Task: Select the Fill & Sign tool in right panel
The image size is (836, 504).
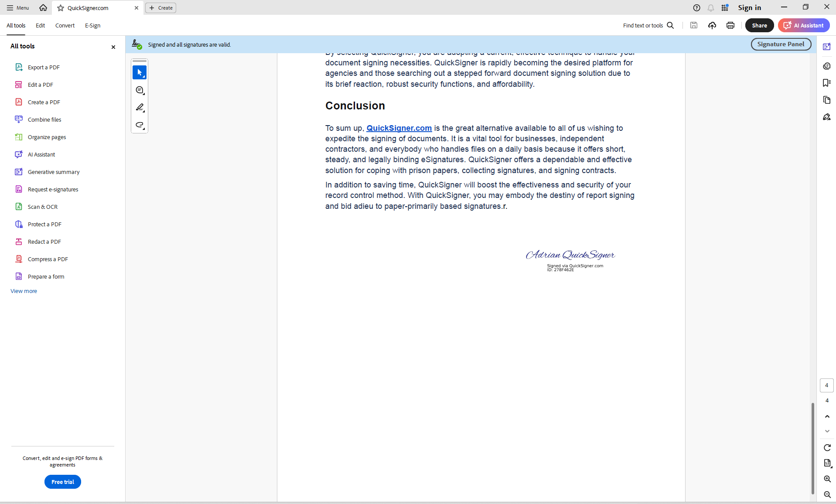Action: 826,117
